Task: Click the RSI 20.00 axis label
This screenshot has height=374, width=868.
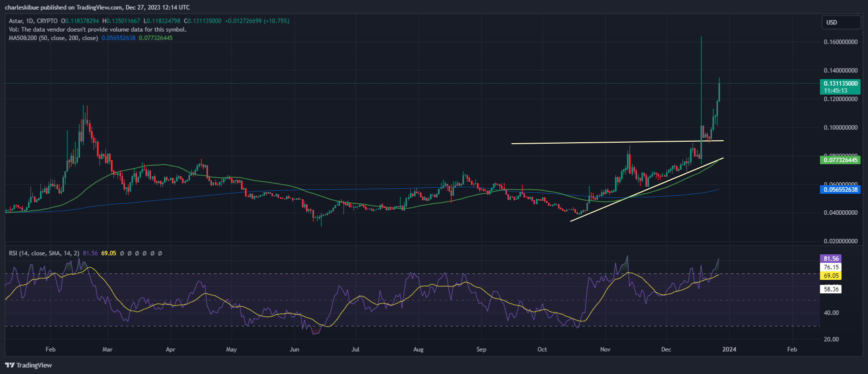Action: pyautogui.click(x=831, y=339)
